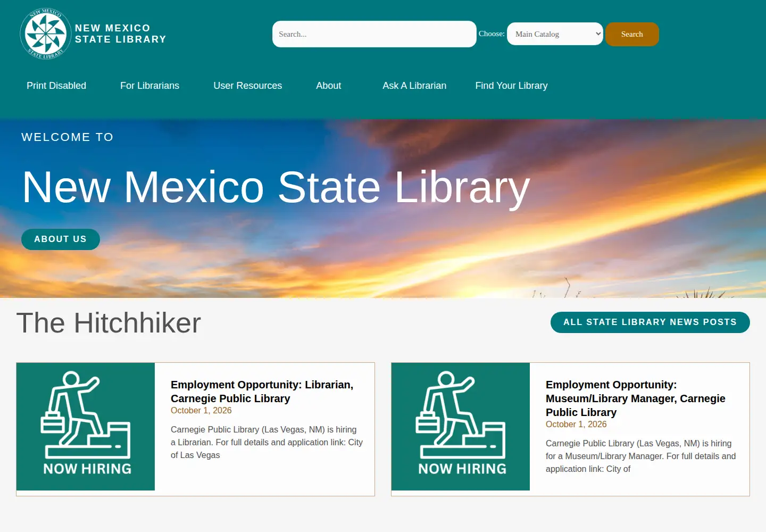Viewport: 766px width, 532px height.
Task: Click the "WELCOME TO" banner text
Action: coord(68,137)
